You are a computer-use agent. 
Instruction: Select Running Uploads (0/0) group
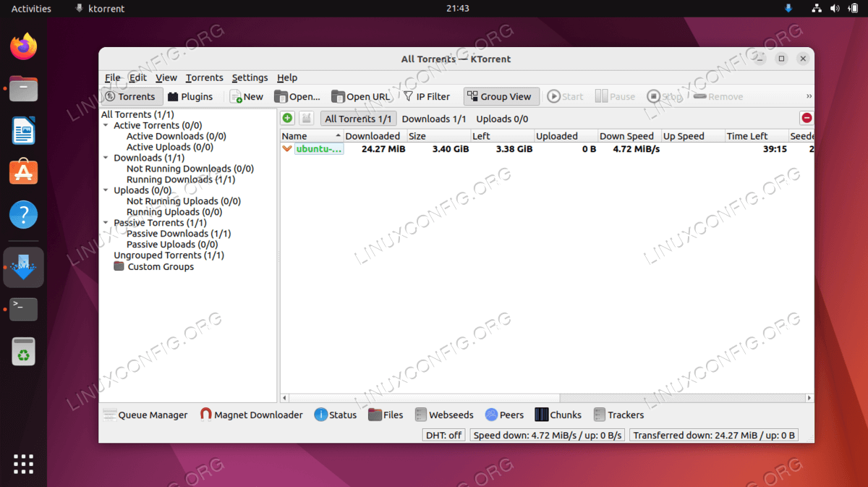174,212
